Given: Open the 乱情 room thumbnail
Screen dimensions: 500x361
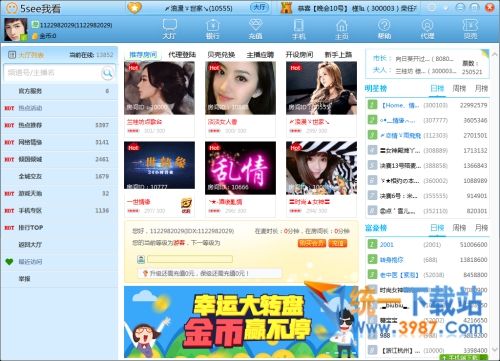Looking at the screenshot, I should coord(240,168).
